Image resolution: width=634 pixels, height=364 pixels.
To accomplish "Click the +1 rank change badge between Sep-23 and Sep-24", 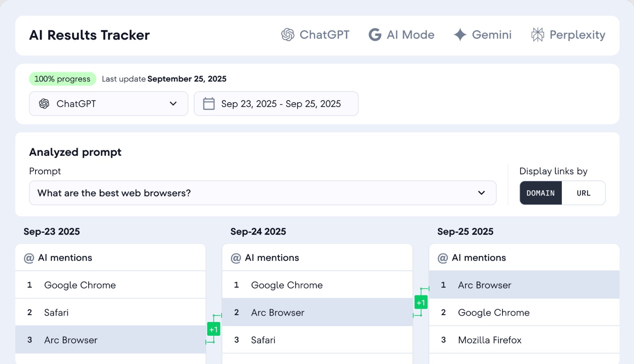I will click(213, 329).
